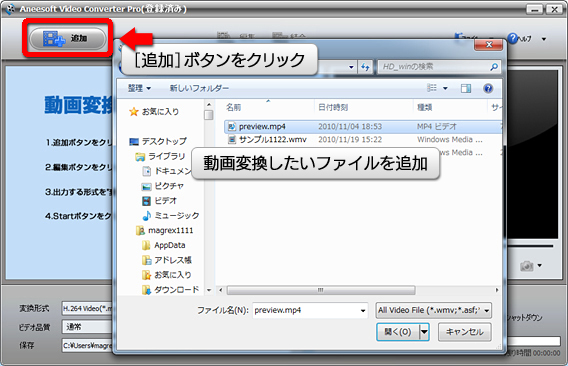Click 新しいフォルダー button
The height and width of the screenshot is (366, 568).
coord(199,88)
